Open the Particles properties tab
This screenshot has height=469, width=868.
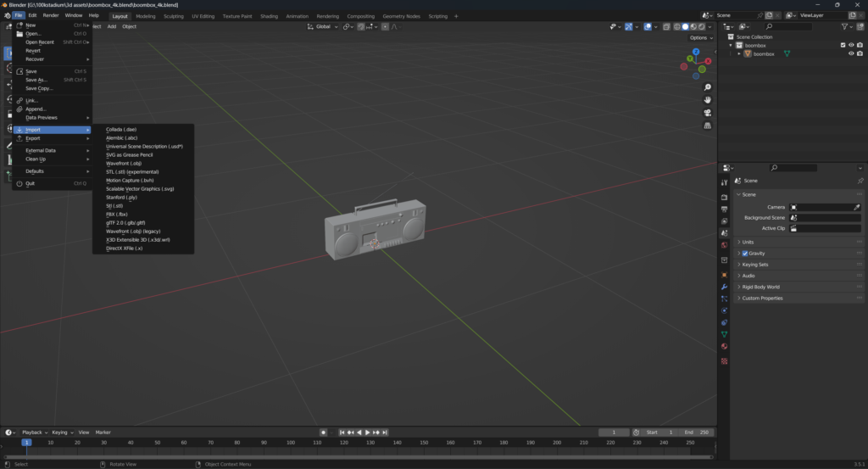724,299
